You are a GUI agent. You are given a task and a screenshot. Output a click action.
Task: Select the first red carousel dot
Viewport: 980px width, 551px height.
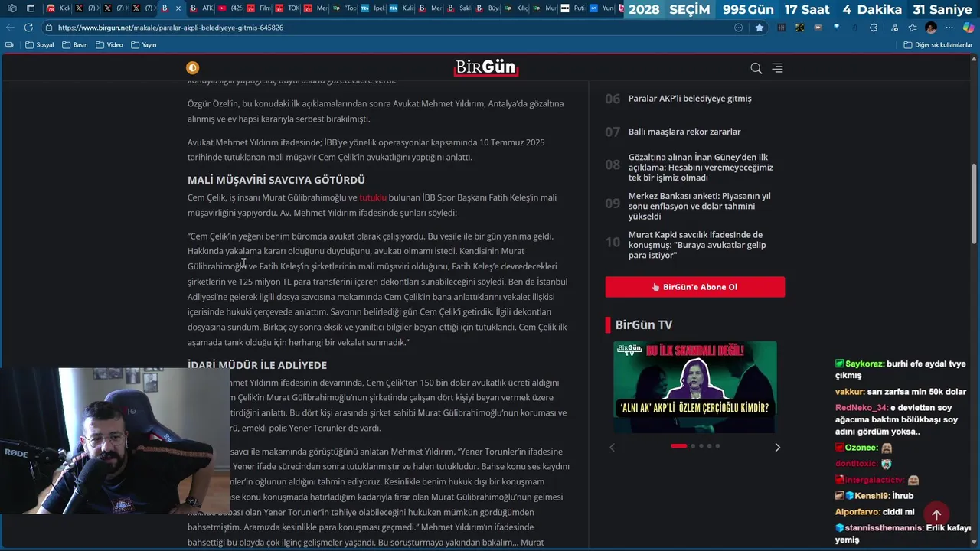click(x=678, y=445)
